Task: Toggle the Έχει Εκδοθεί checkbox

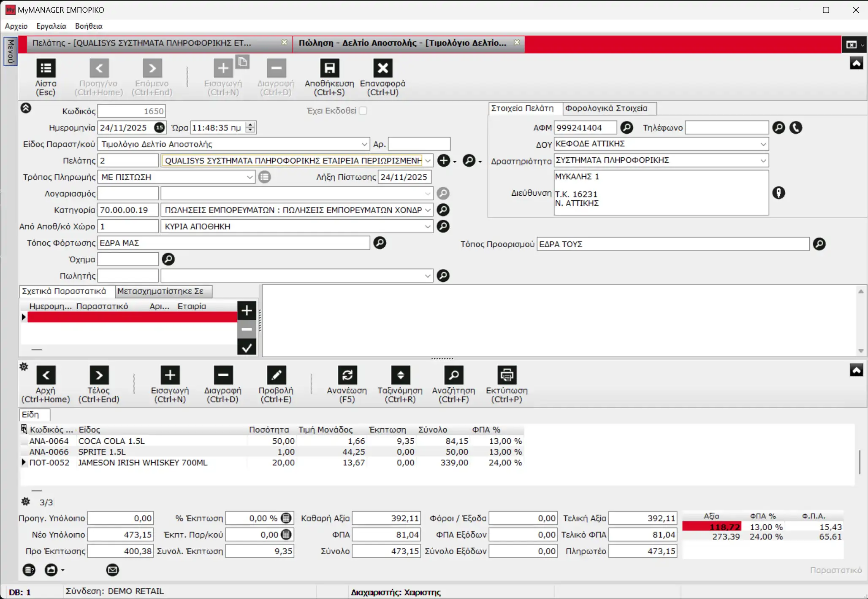Action: coord(363,111)
